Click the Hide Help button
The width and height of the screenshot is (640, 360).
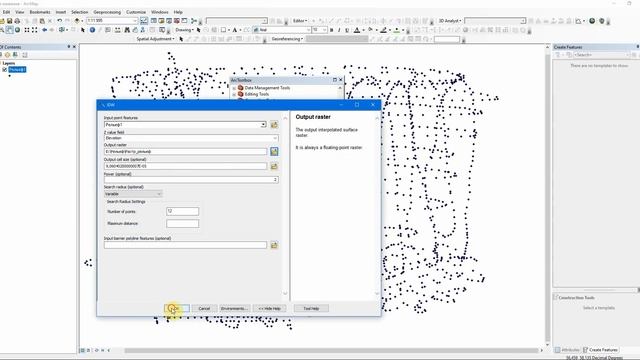[x=269, y=309]
